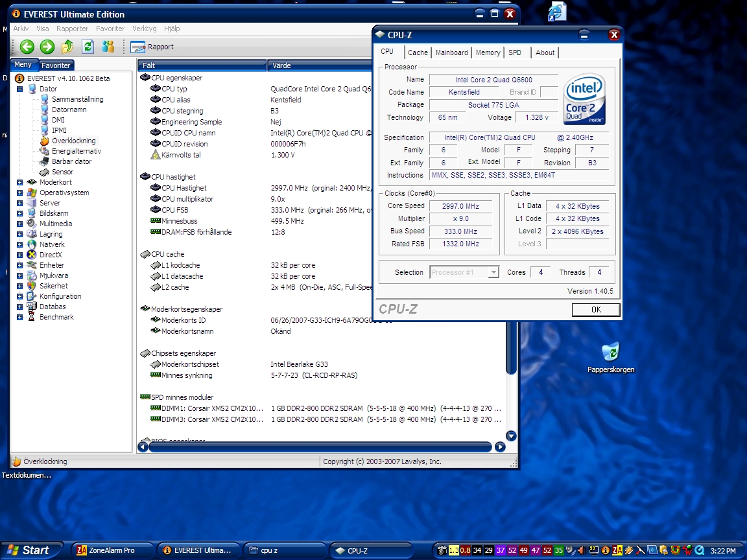Click the Benchmark hourglass icon
747x560 pixels.
(x=32, y=317)
